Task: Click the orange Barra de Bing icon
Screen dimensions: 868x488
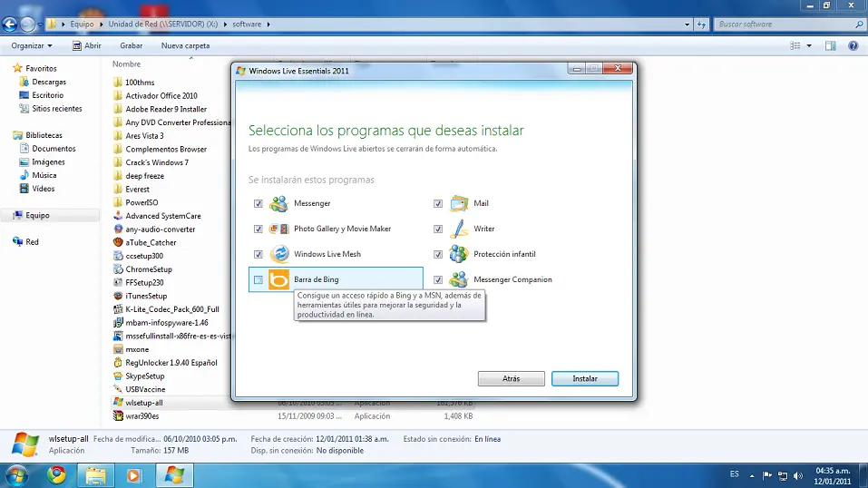Action: click(x=278, y=279)
